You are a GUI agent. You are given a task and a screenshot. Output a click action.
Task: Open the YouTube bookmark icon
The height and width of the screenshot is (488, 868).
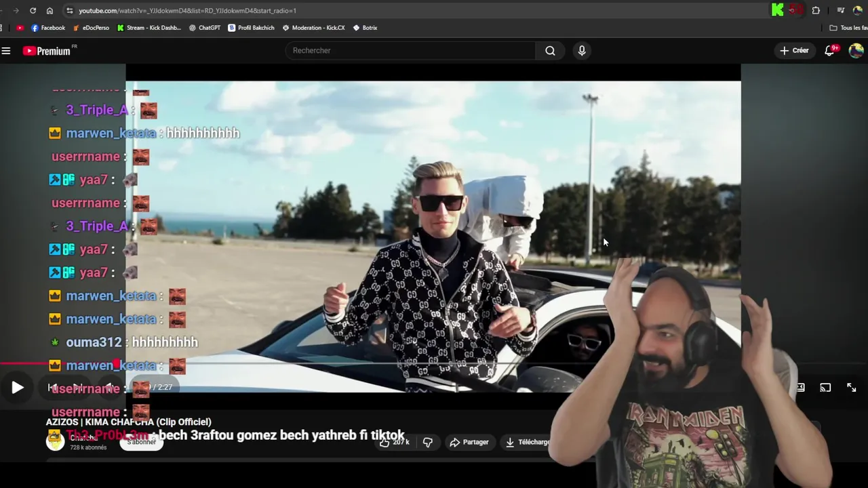[x=20, y=28]
